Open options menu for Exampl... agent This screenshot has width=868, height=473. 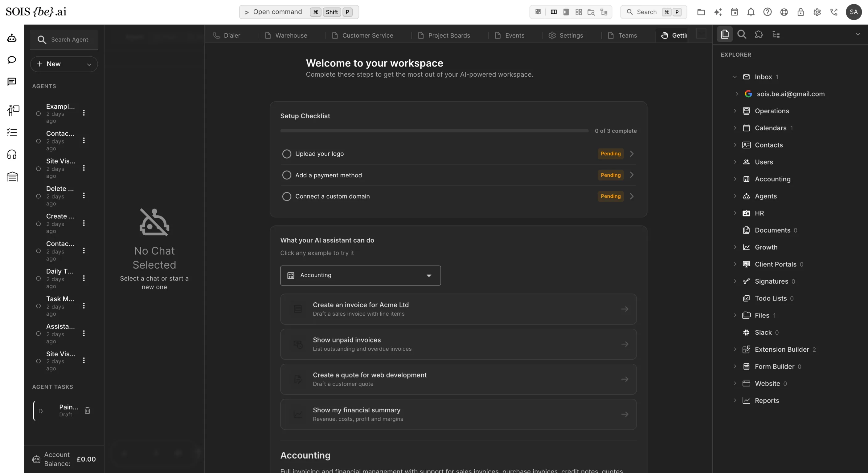coord(84,113)
